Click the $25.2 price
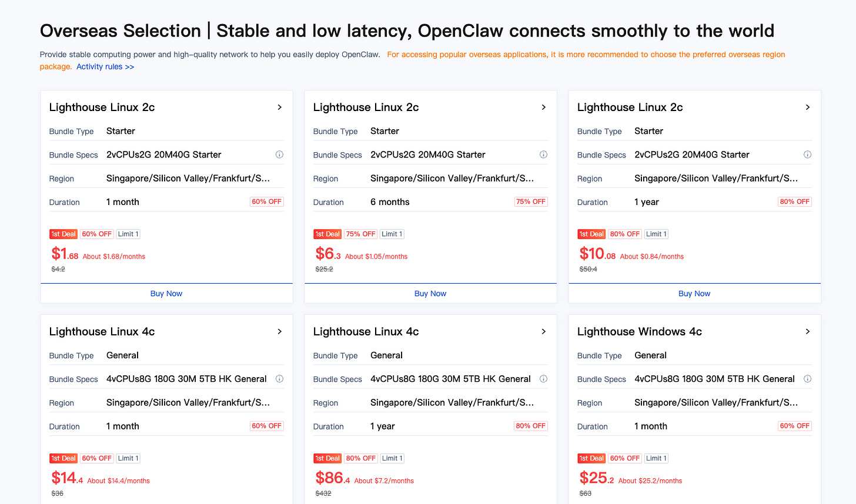This screenshot has width=856, height=504. 597,478
